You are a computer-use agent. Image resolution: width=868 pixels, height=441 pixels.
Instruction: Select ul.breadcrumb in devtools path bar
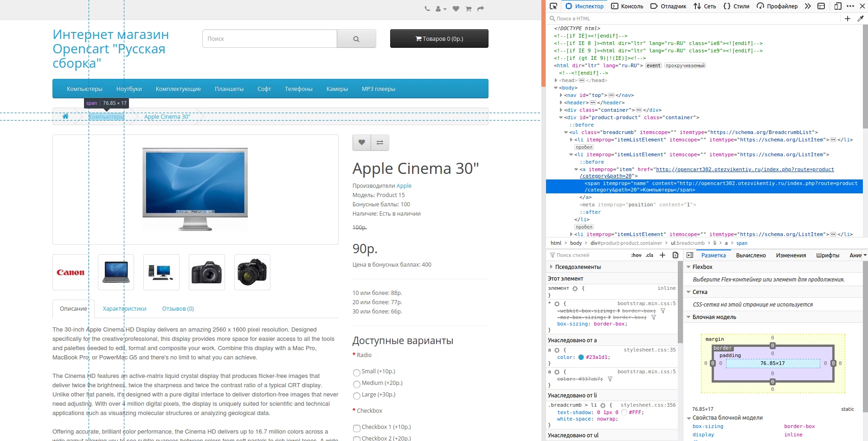pyautogui.click(x=688, y=243)
